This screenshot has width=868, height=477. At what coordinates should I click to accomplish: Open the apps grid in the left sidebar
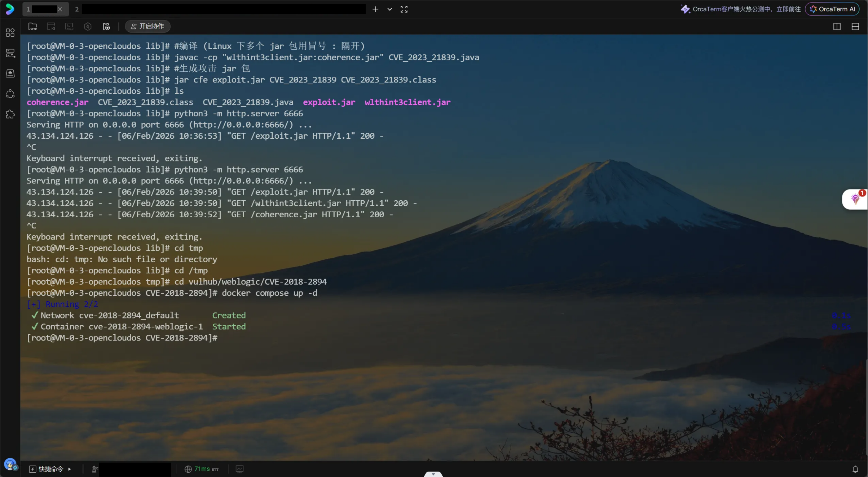click(x=10, y=33)
